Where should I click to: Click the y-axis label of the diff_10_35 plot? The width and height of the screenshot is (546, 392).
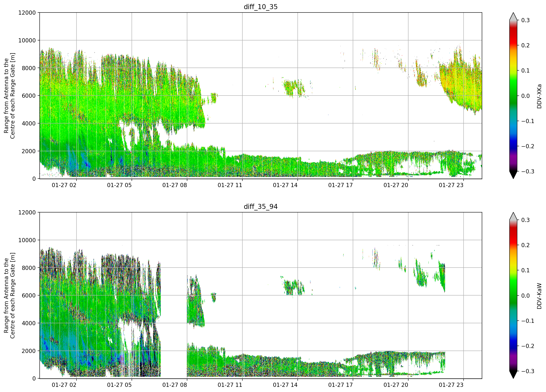(9, 96)
